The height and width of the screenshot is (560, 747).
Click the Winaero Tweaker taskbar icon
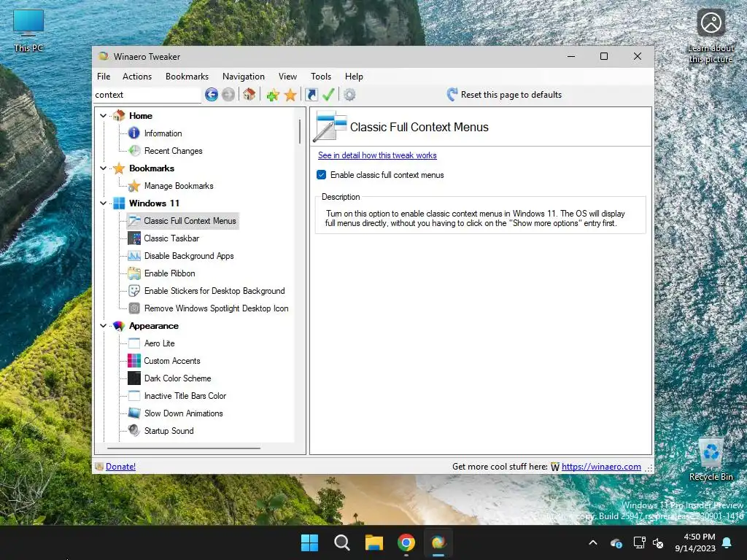[438, 542]
